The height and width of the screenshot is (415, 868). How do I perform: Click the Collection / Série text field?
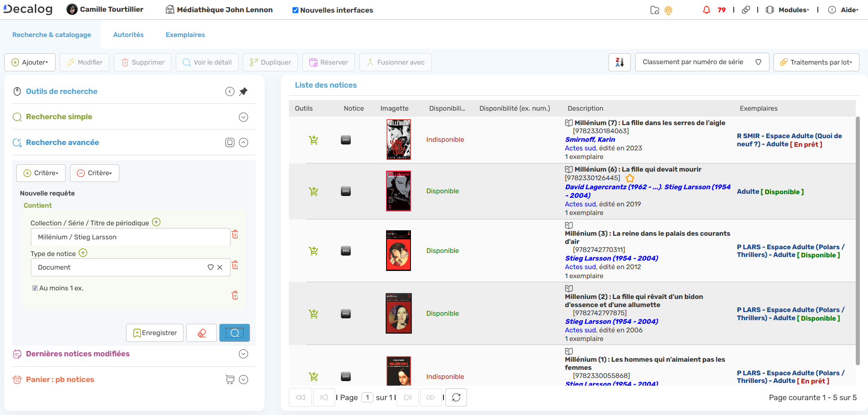(130, 237)
